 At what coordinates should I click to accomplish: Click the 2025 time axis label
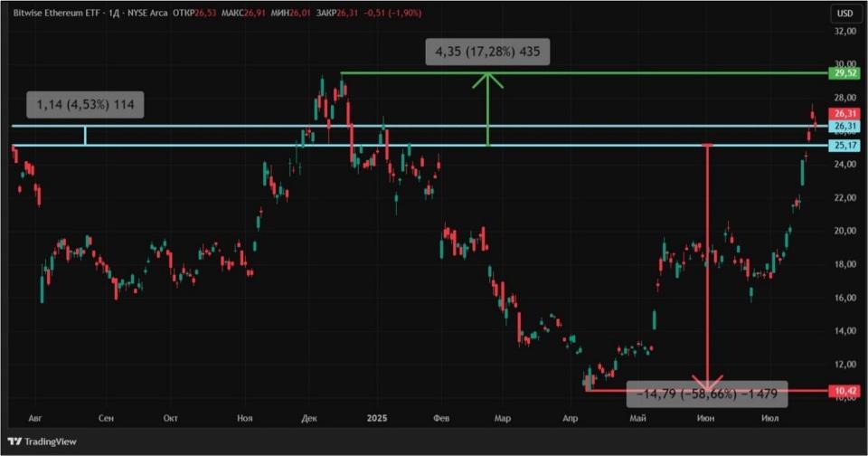(x=378, y=419)
